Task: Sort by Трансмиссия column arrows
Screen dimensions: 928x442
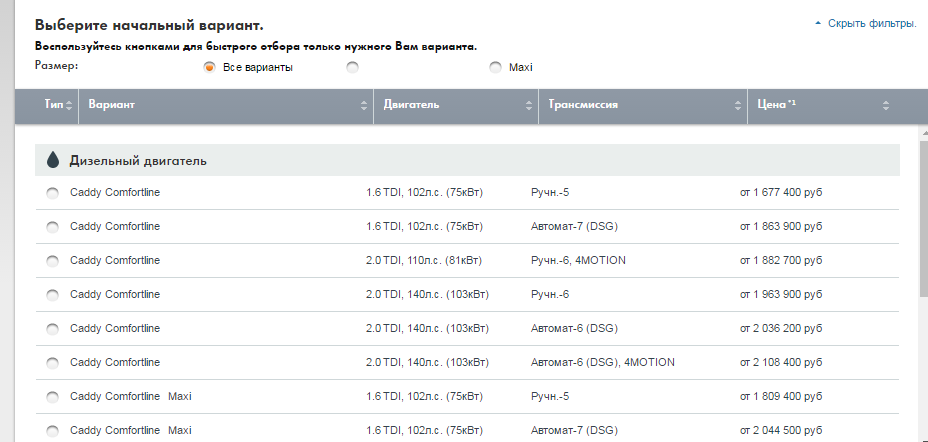Action: click(x=737, y=105)
